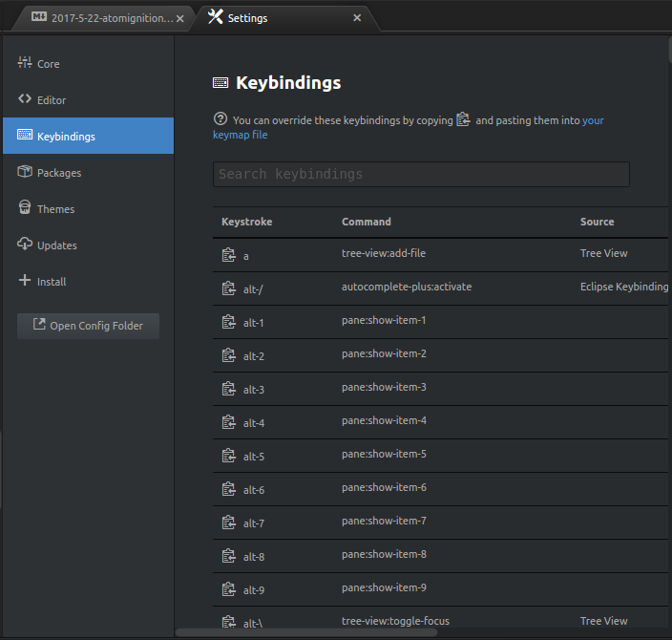This screenshot has width=672, height=640.
Task: Click the Themes paint bucket icon
Action: pyautogui.click(x=25, y=207)
